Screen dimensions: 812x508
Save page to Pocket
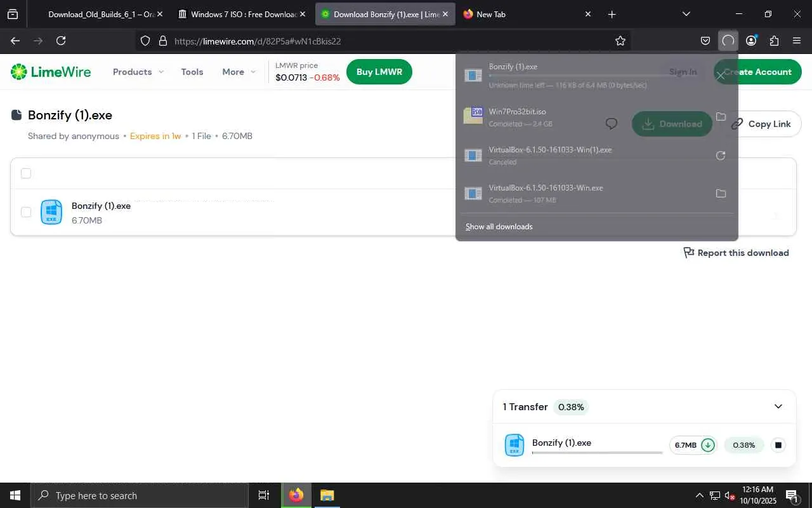click(705, 41)
